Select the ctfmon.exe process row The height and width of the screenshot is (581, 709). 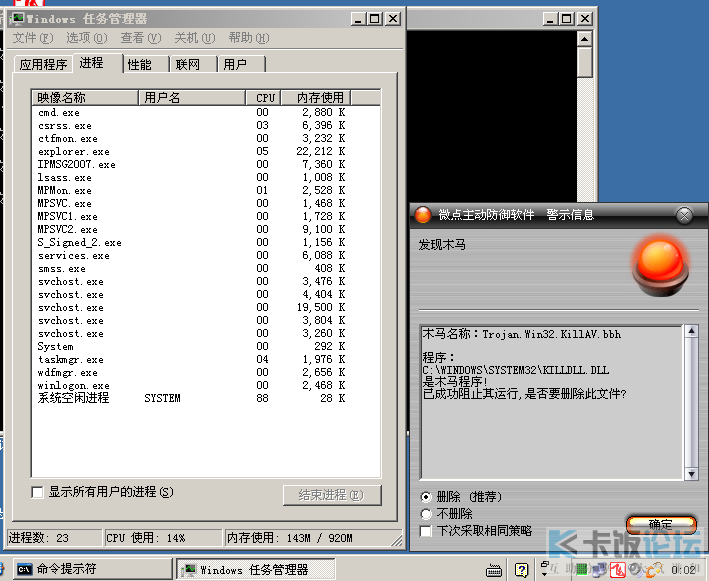206,138
